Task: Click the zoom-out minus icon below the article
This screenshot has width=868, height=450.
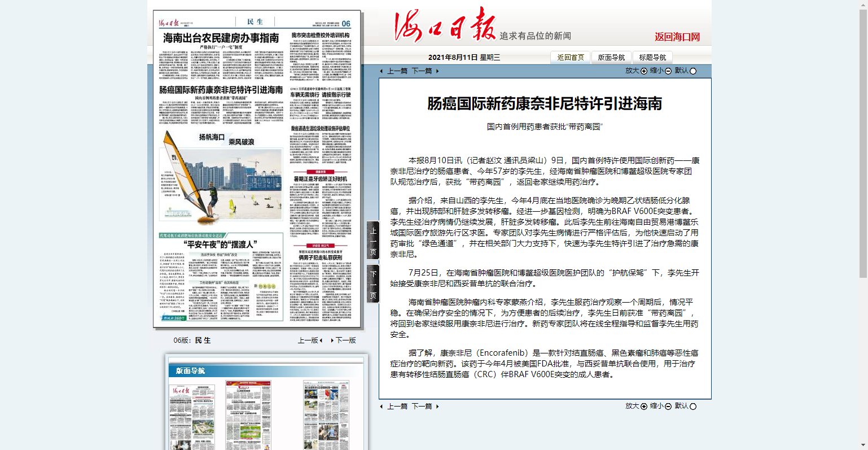Action: (668, 407)
